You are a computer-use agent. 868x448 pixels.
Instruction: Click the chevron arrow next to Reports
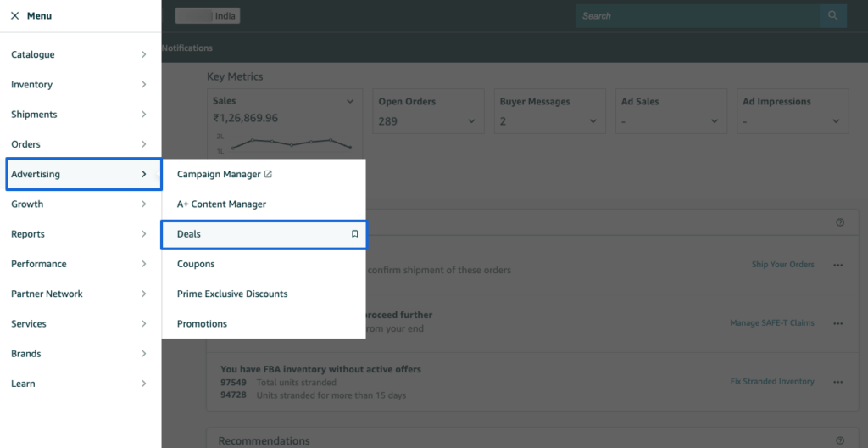[144, 234]
